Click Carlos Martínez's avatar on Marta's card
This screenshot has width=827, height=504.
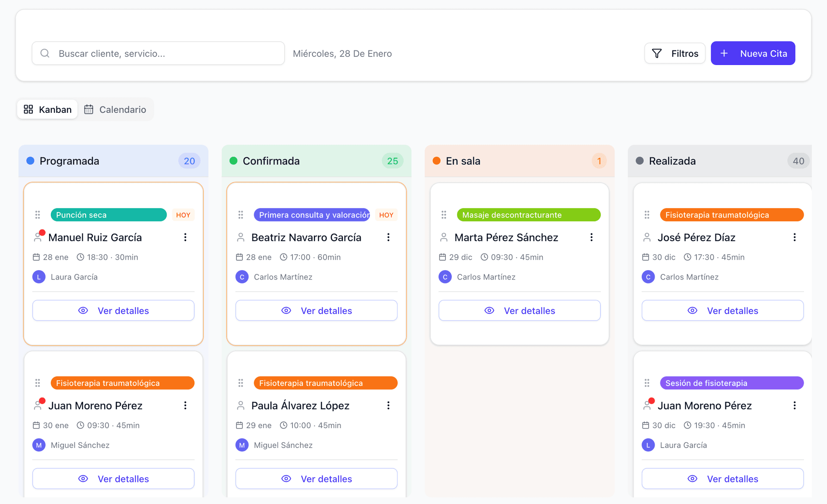pyautogui.click(x=445, y=277)
